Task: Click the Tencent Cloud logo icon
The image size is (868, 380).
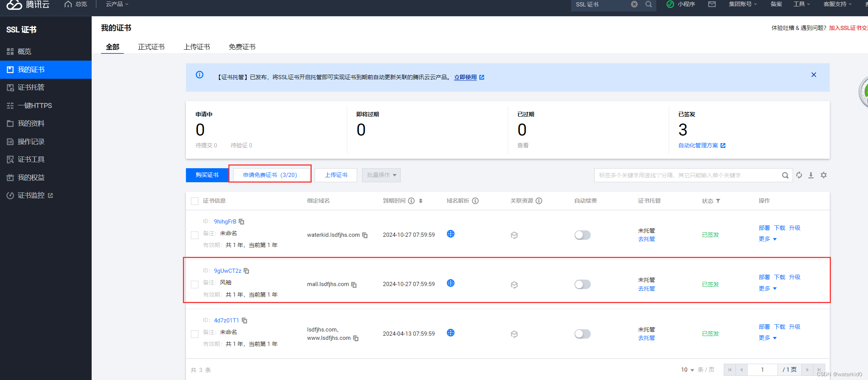Action: tap(14, 5)
